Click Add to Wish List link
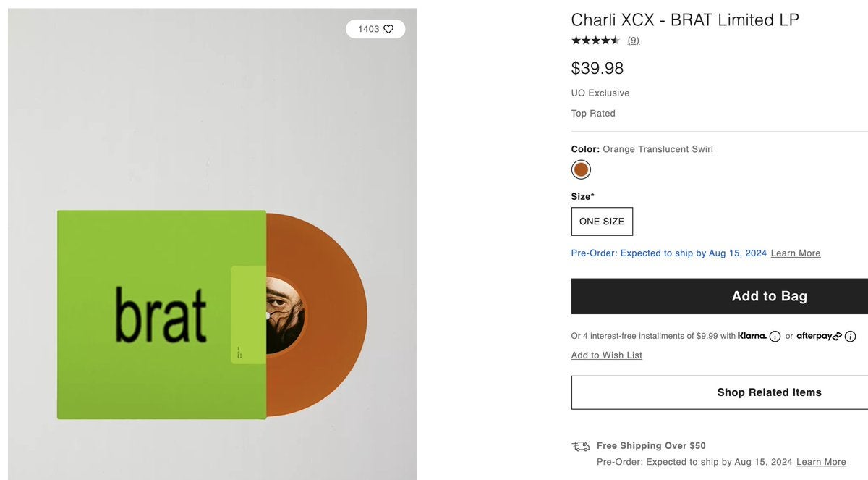 coord(607,355)
